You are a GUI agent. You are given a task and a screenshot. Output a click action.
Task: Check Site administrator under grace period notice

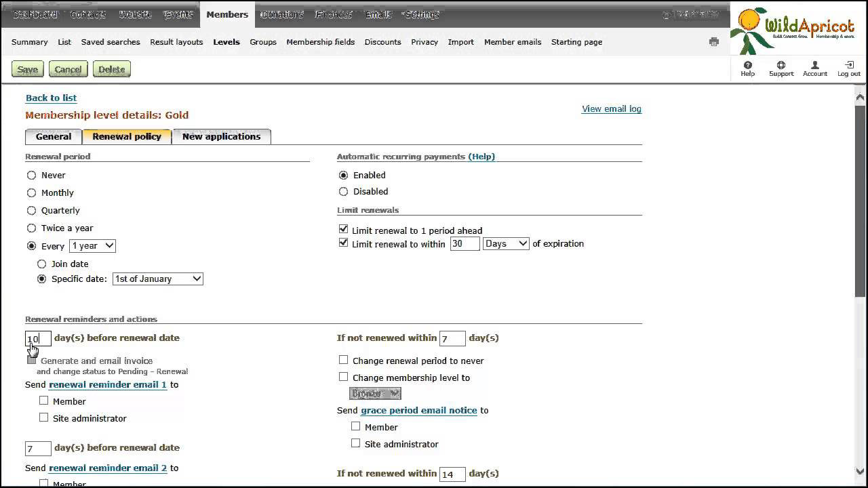pyautogui.click(x=355, y=443)
